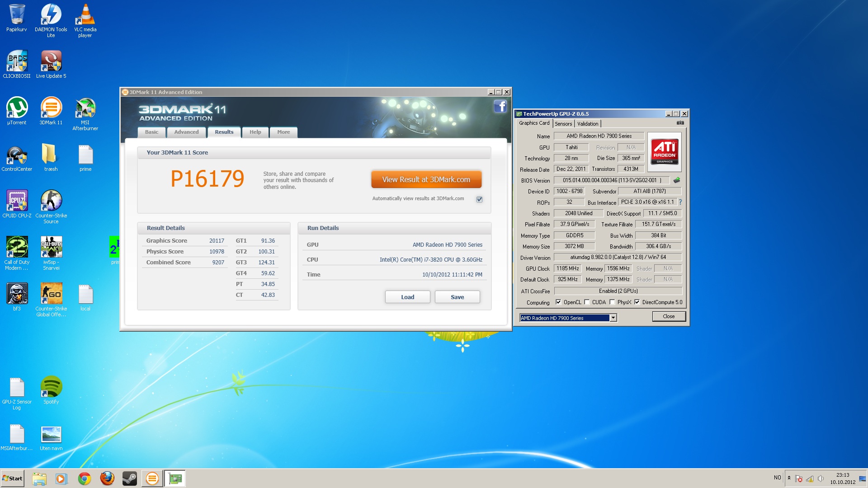868x488 pixels.
Task: Toggle the CUDA checkbox in GPU-Z
Action: pyautogui.click(x=587, y=302)
